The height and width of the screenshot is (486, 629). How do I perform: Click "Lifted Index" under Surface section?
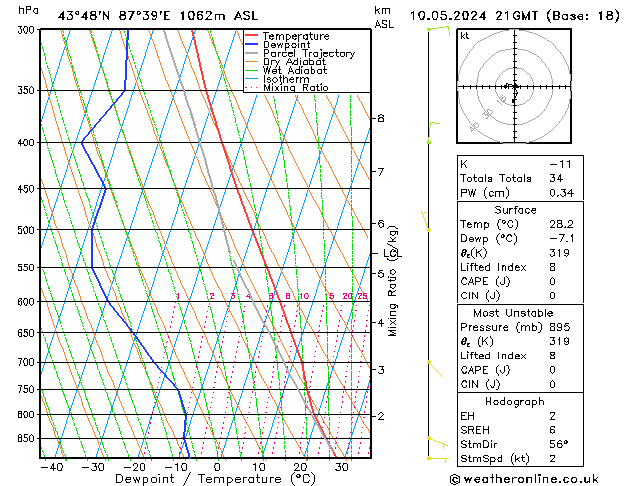point(493,267)
